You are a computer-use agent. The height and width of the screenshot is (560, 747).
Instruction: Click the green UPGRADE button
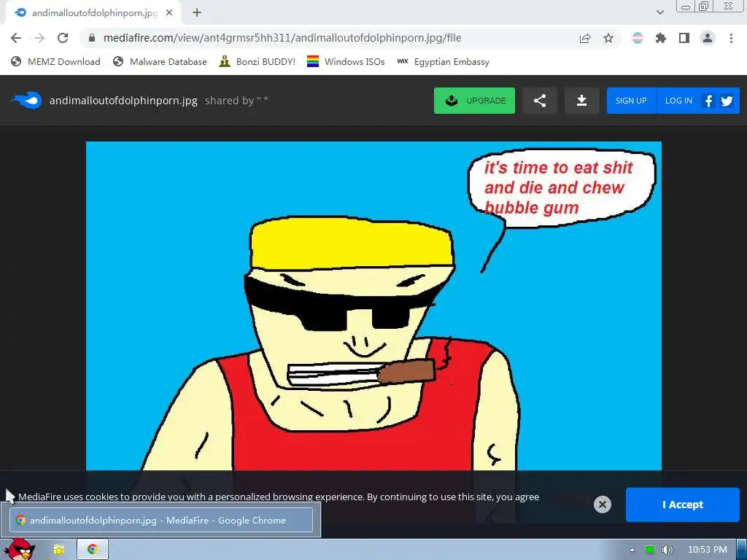pos(474,101)
